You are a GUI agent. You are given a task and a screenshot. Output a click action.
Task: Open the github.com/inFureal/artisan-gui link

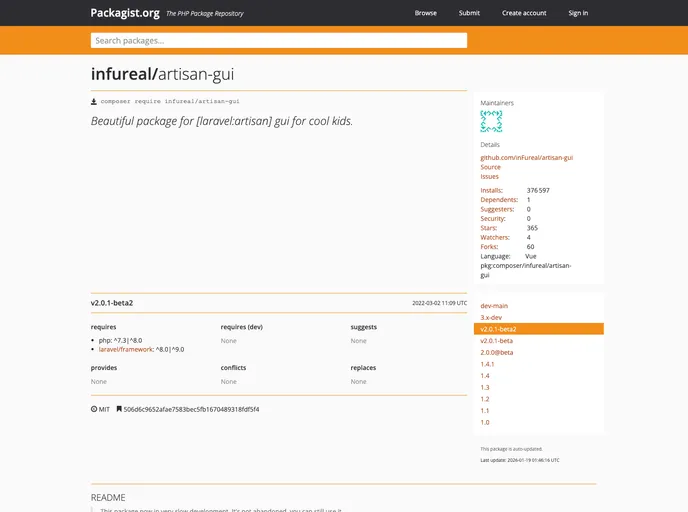coord(527,158)
